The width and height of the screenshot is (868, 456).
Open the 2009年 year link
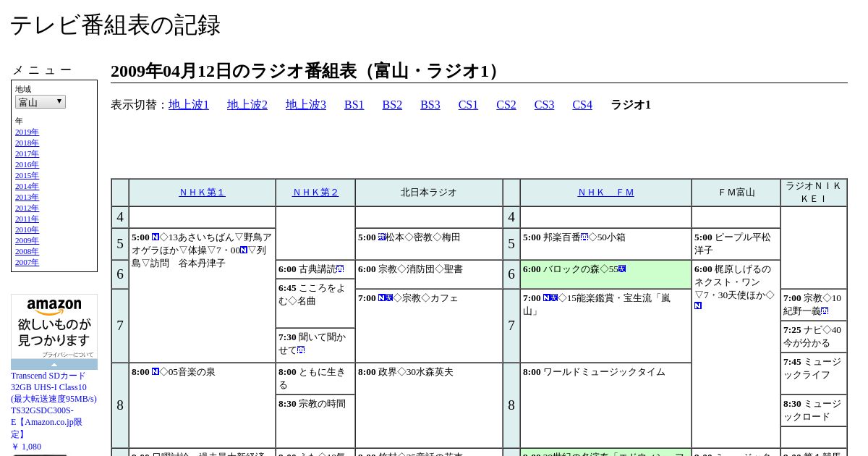[x=27, y=240]
